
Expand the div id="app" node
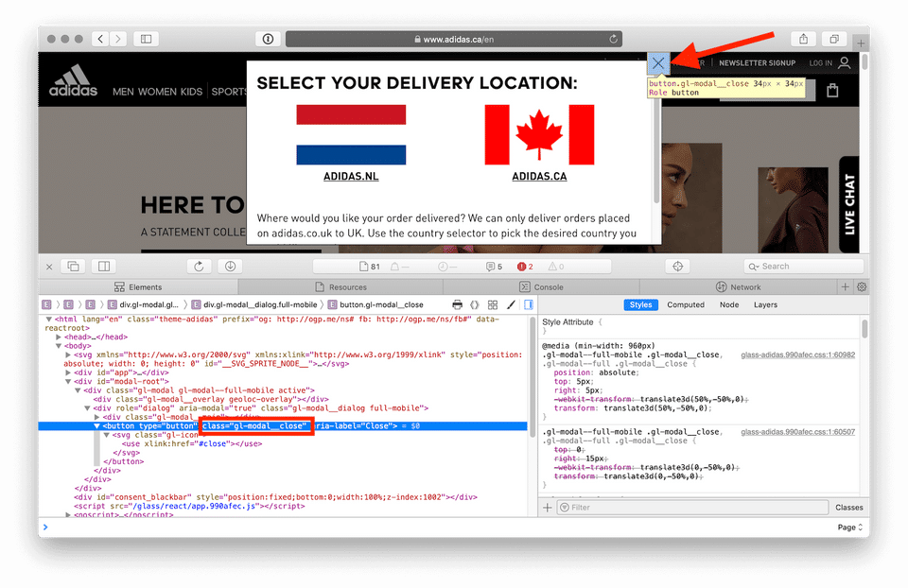68,372
